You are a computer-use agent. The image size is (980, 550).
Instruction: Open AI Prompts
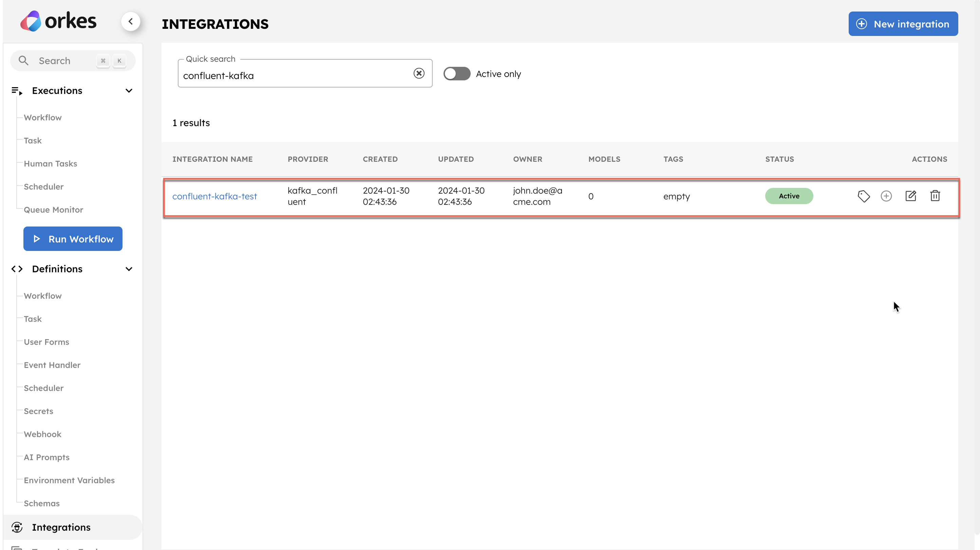click(x=47, y=457)
